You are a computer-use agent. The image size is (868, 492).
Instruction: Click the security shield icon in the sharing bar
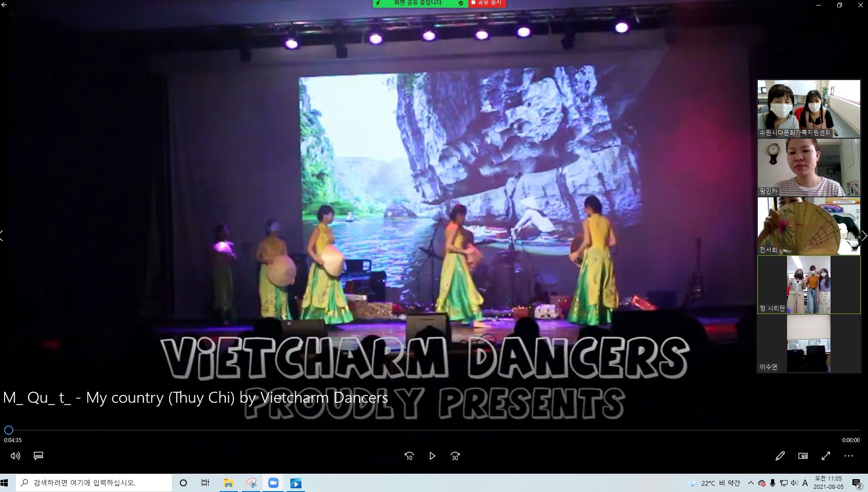coord(461,3)
